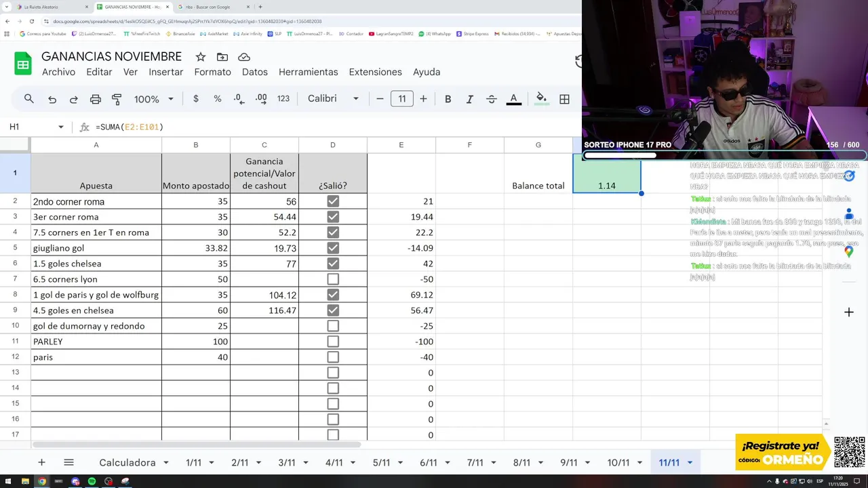Click the search magnifier in Sheets toolbar
Image resolution: width=868 pixels, height=488 pixels.
(x=29, y=99)
